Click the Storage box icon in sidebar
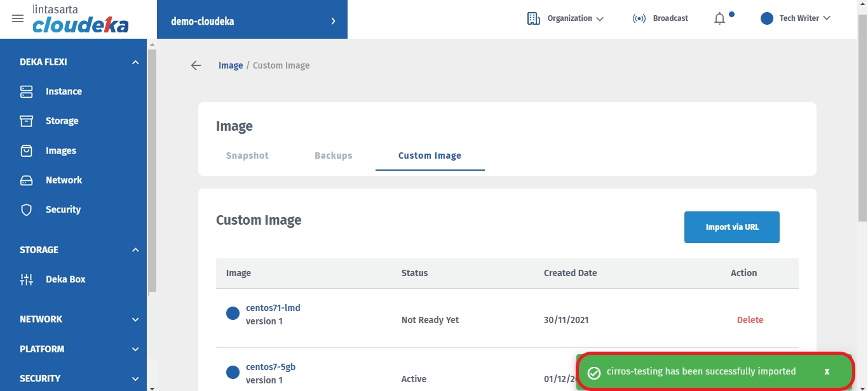The width and height of the screenshot is (868, 391). 26,121
